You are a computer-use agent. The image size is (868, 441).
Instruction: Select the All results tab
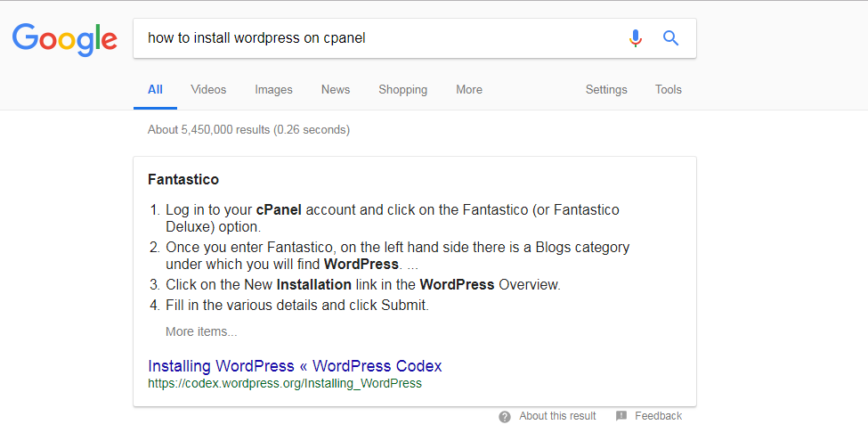156,89
